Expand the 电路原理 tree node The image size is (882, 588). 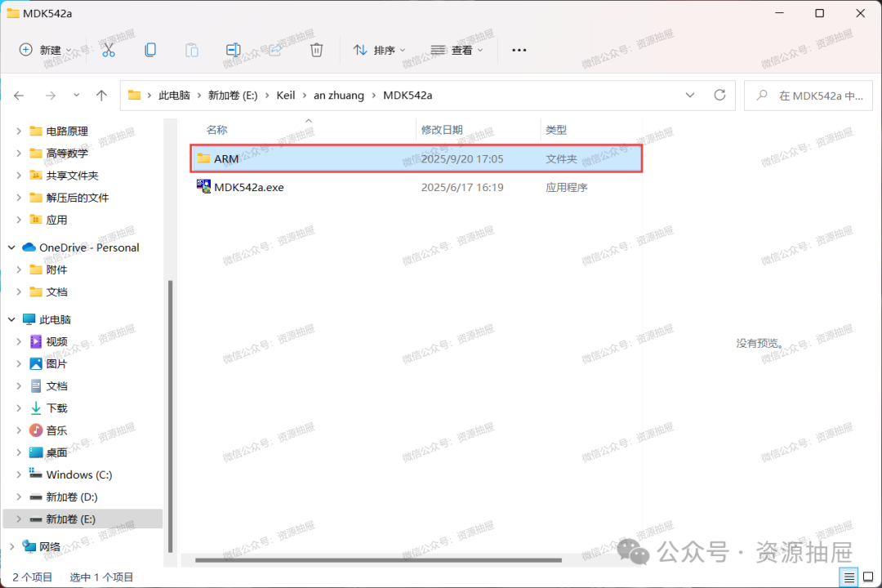coord(19,131)
